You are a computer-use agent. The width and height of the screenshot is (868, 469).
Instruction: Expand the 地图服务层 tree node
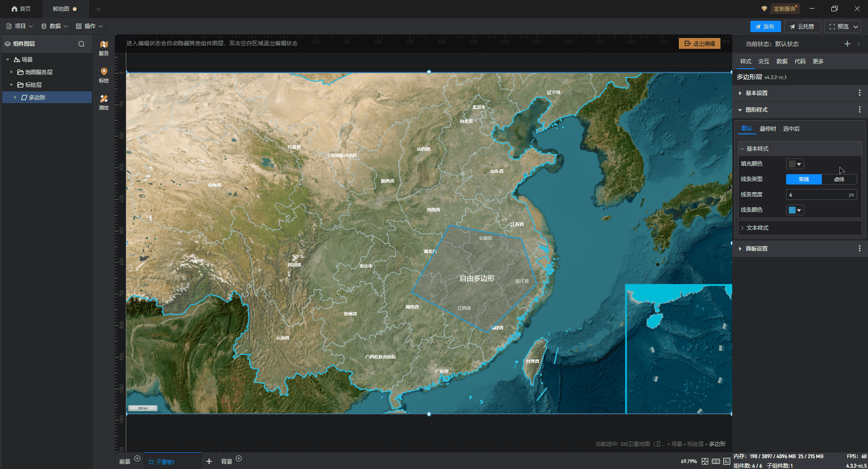(11, 72)
